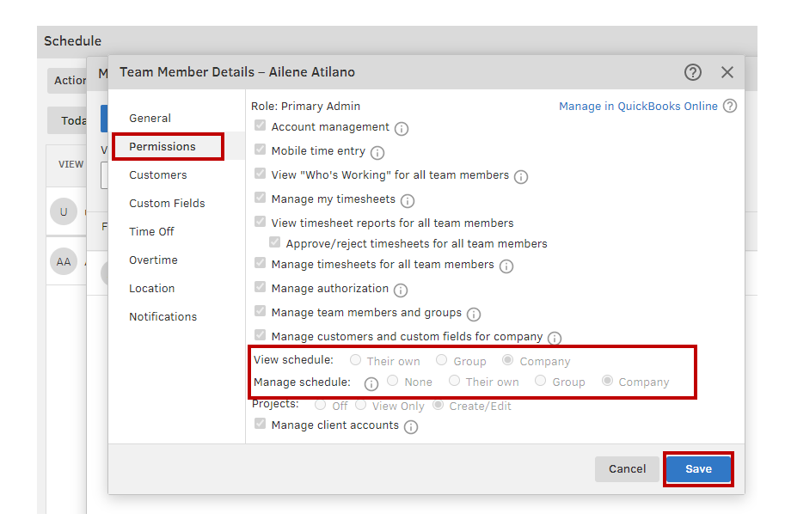Cancel the team member changes
Screen dimensions: 785x532
click(x=627, y=469)
